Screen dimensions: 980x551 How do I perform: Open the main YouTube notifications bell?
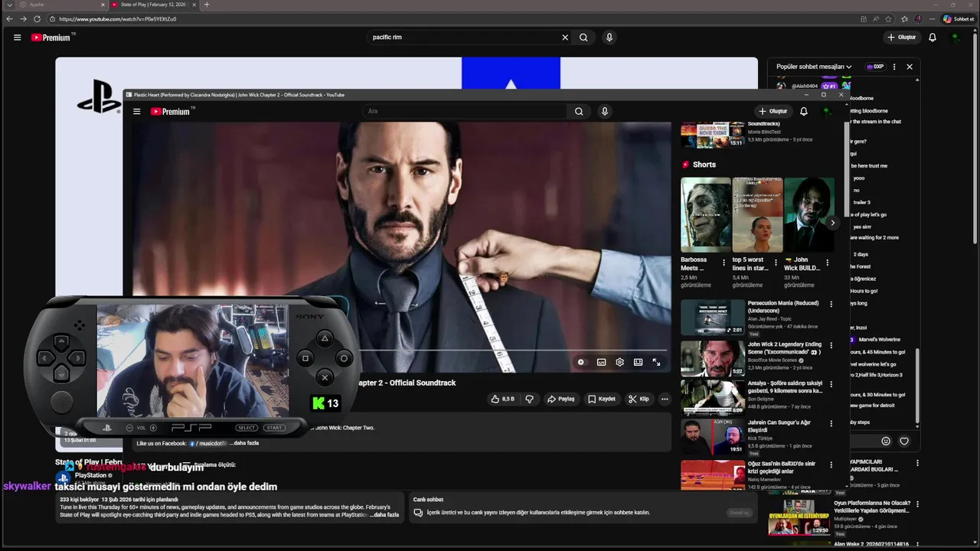tap(933, 37)
